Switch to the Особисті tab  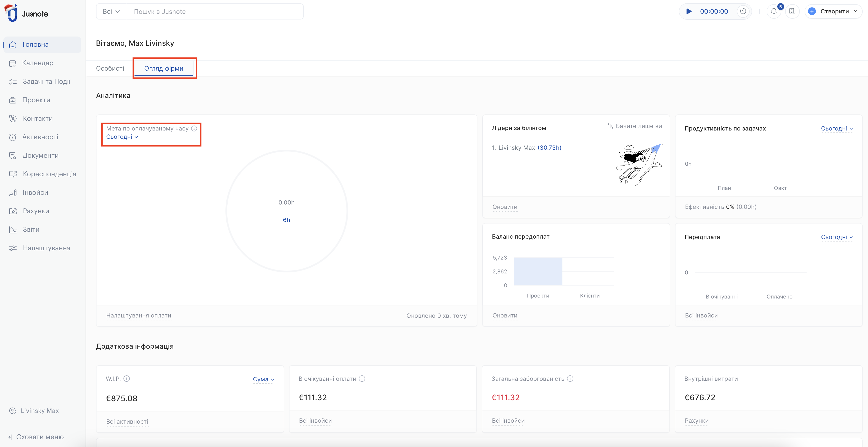[x=110, y=68]
